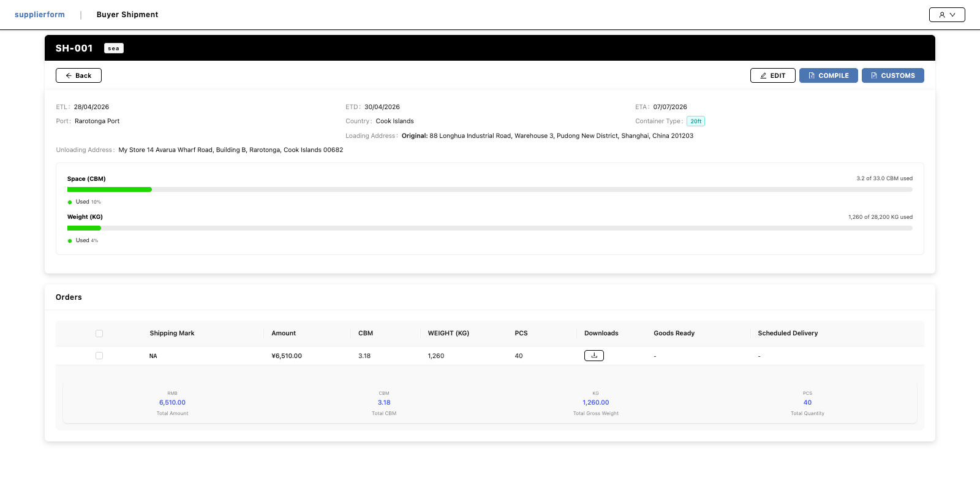The width and height of the screenshot is (980, 477).
Task: Click the 3.18 Total CBM value
Action: click(384, 403)
